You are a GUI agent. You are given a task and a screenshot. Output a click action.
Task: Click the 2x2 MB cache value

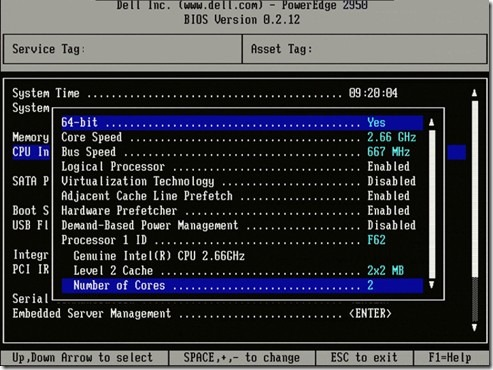[x=385, y=271]
